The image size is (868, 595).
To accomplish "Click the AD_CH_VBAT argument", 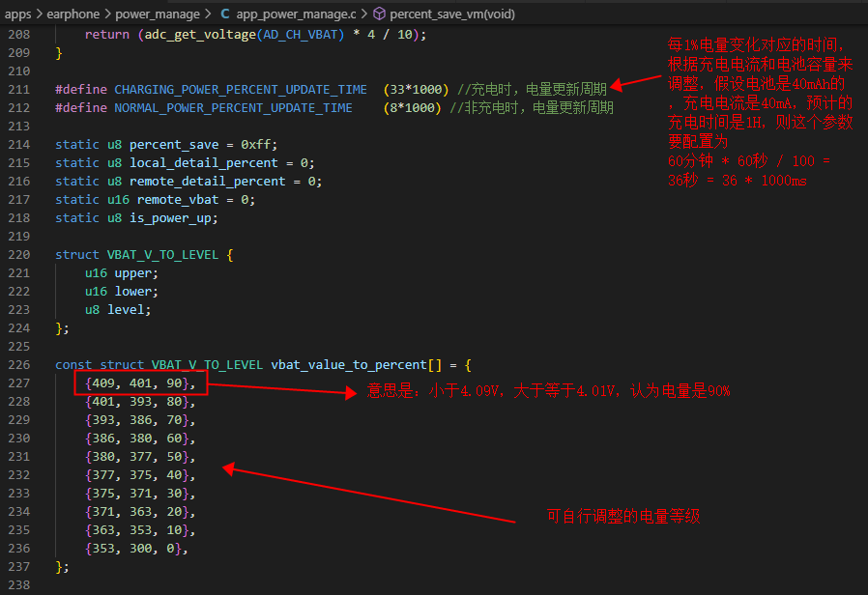I will (x=300, y=34).
